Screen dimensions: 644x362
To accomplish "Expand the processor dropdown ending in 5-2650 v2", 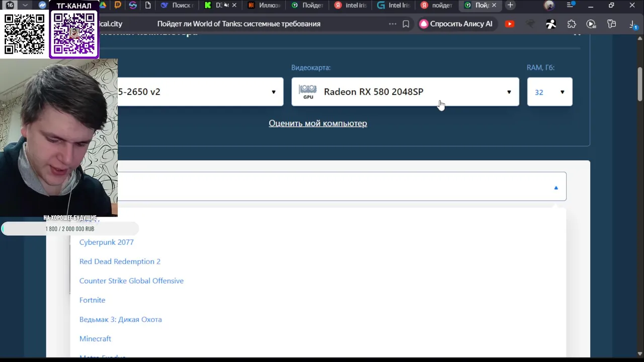I will coord(200,92).
